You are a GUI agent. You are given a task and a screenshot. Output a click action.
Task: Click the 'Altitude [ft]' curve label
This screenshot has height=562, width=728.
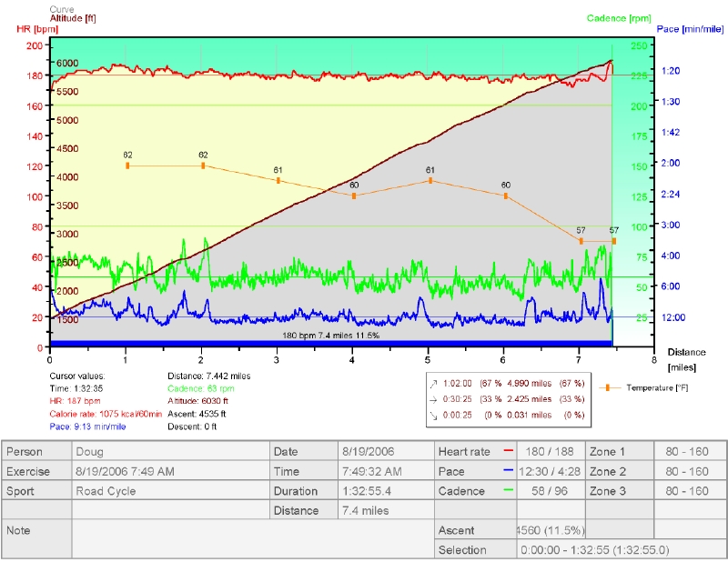[x=73, y=18]
